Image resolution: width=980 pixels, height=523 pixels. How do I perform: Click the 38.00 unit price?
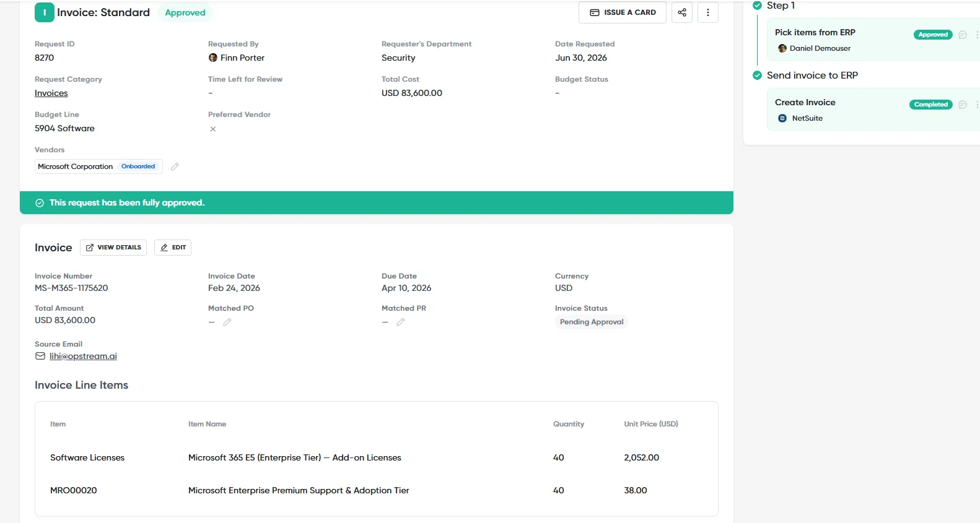click(x=636, y=490)
